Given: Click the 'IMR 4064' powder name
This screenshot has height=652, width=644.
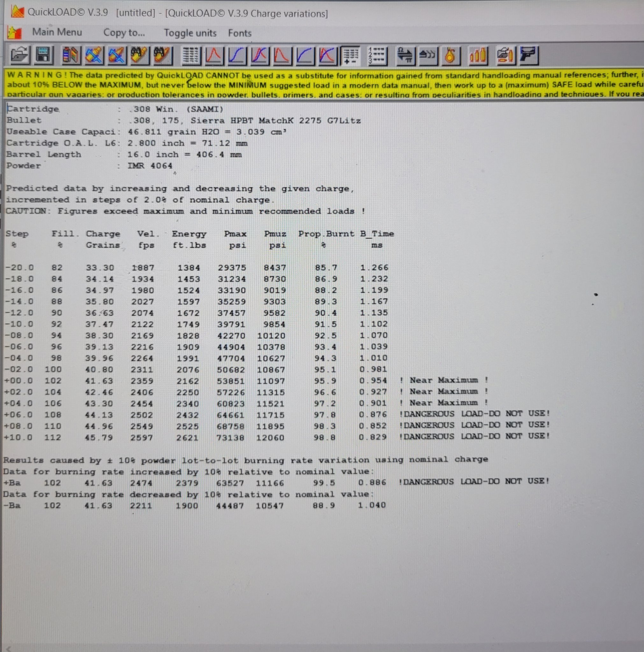Looking at the screenshot, I should pos(150,166).
